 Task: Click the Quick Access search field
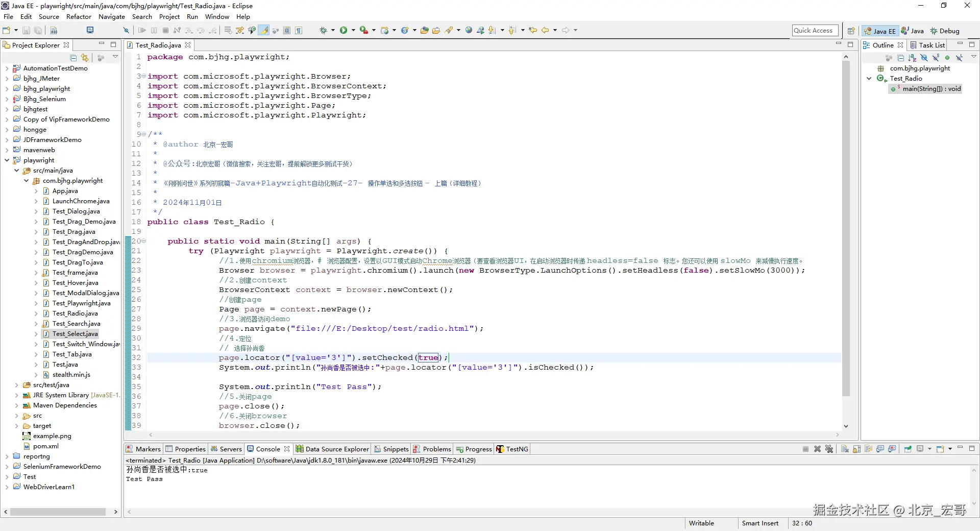coord(815,31)
